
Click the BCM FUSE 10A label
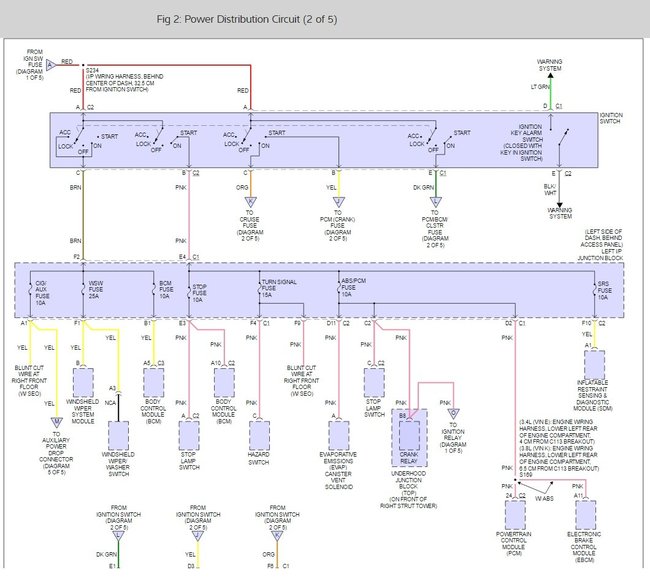point(166,290)
